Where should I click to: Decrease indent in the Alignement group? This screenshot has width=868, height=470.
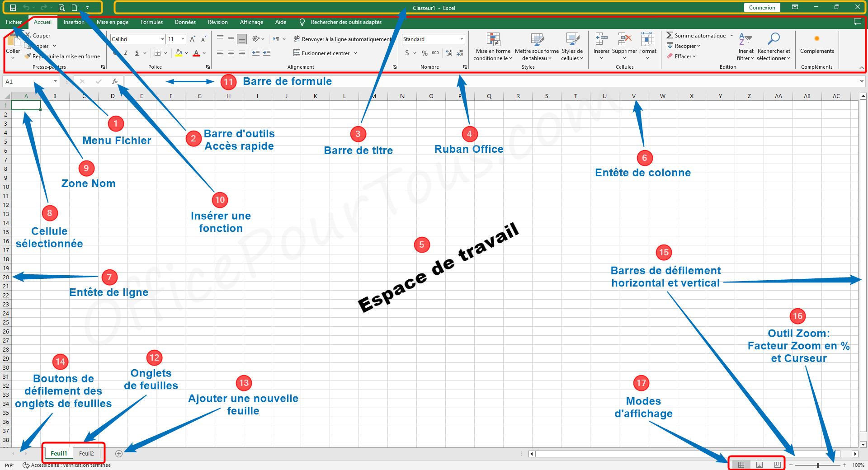[256, 53]
